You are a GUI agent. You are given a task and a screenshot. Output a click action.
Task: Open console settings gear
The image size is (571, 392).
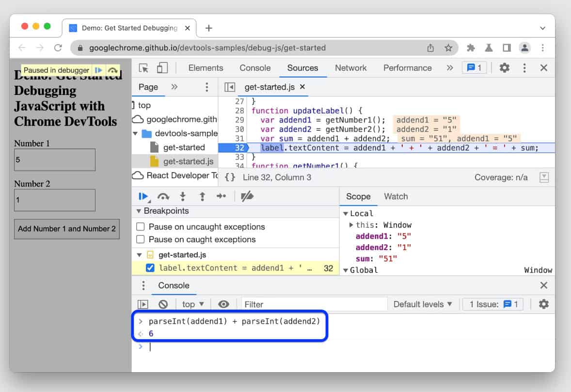544,304
